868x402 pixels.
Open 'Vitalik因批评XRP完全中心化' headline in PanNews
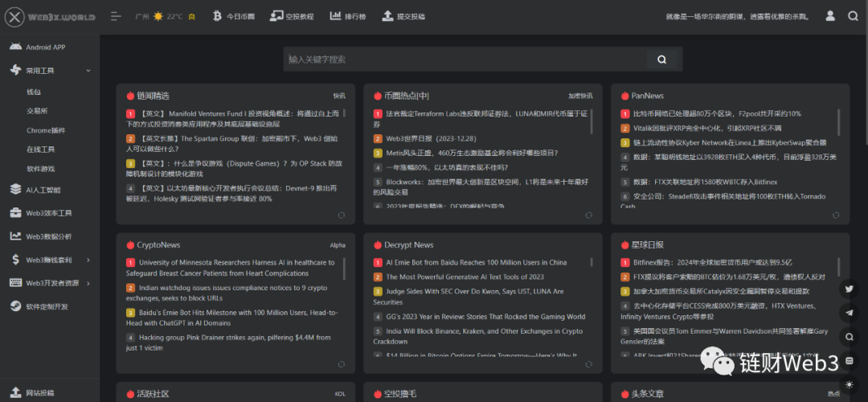707,128
